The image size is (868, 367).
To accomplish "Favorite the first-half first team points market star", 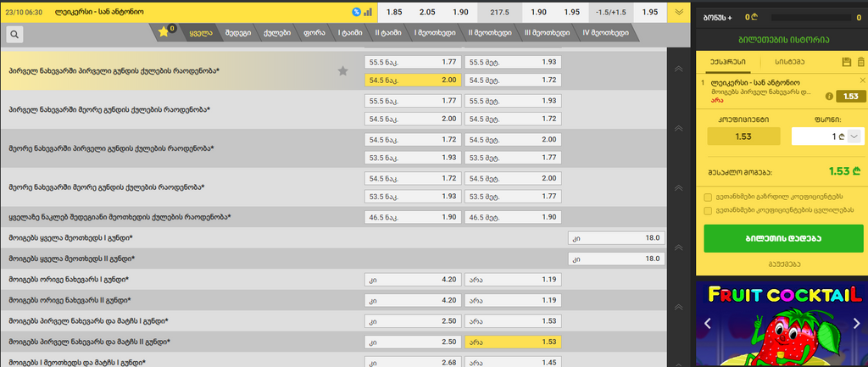I will [x=343, y=70].
